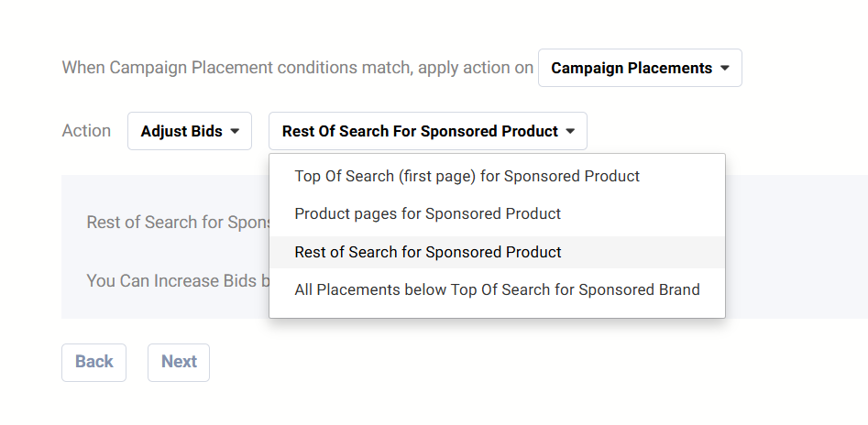Select Top Of Search (first page) option
The height and width of the screenshot is (425, 868).
coord(467,176)
